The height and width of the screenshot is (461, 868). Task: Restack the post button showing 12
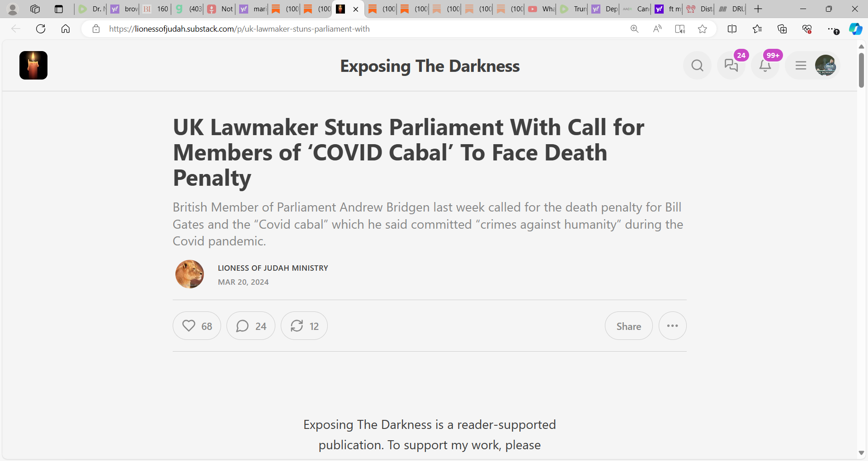click(304, 326)
